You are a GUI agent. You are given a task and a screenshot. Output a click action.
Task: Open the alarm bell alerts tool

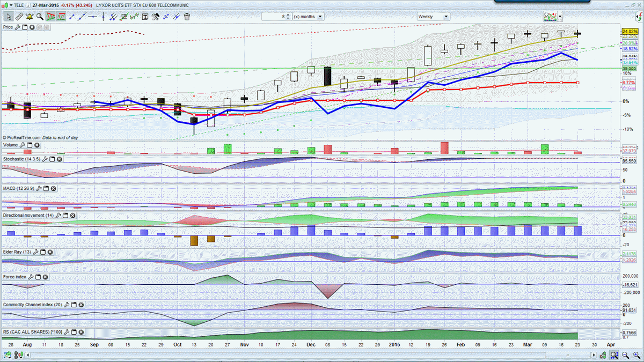tap(29, 17)
